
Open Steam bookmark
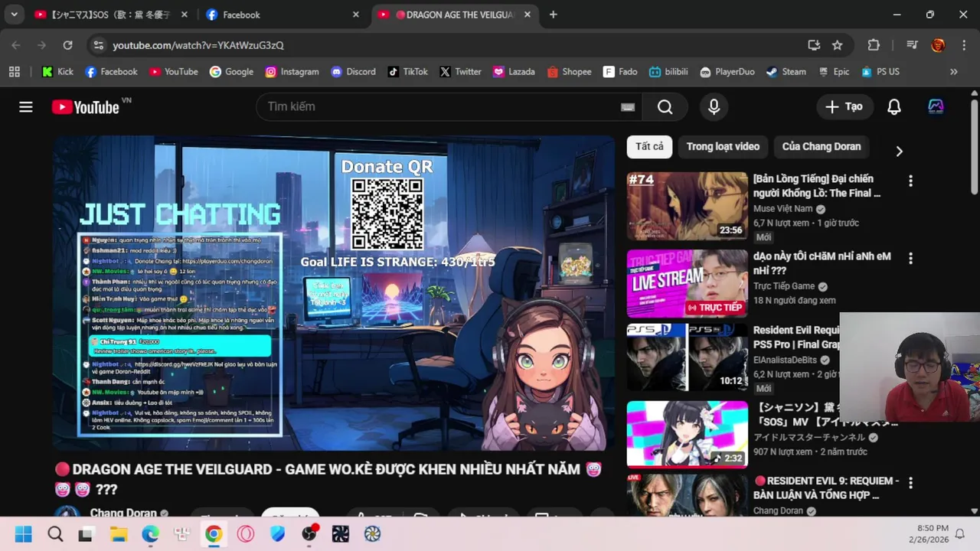(x=786, y=71)
